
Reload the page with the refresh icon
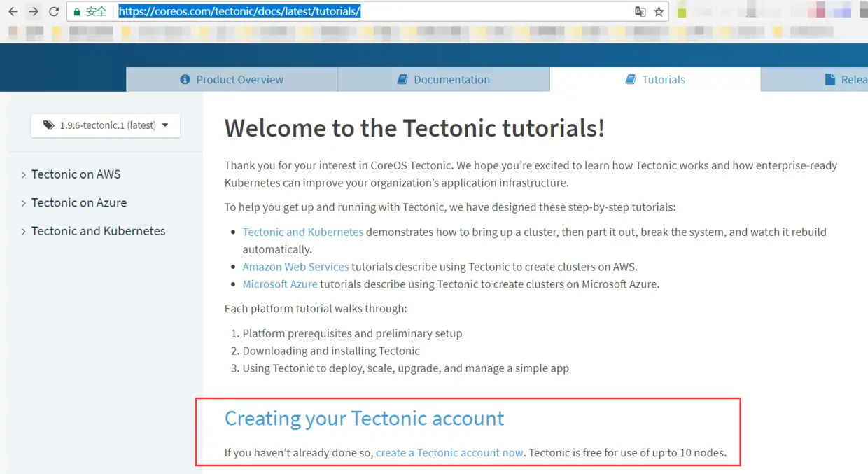pyautogui.click(x=54, y=12)
